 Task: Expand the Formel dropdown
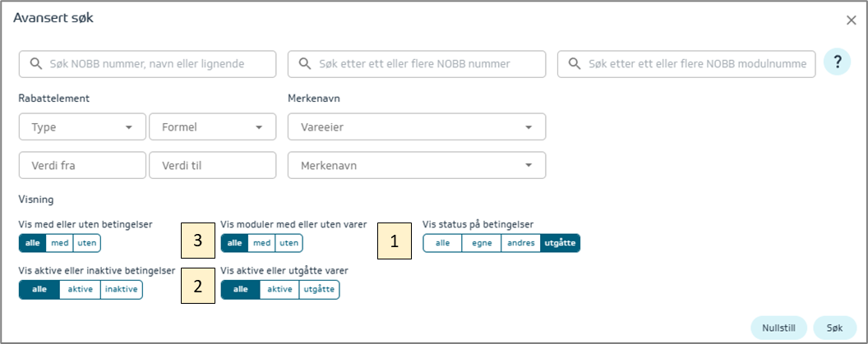(212, 127)
